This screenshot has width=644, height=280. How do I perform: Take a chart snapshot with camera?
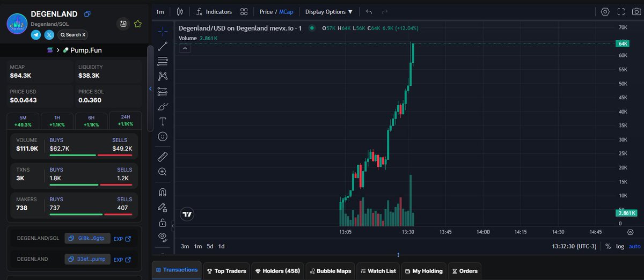[x=636, y=11]
